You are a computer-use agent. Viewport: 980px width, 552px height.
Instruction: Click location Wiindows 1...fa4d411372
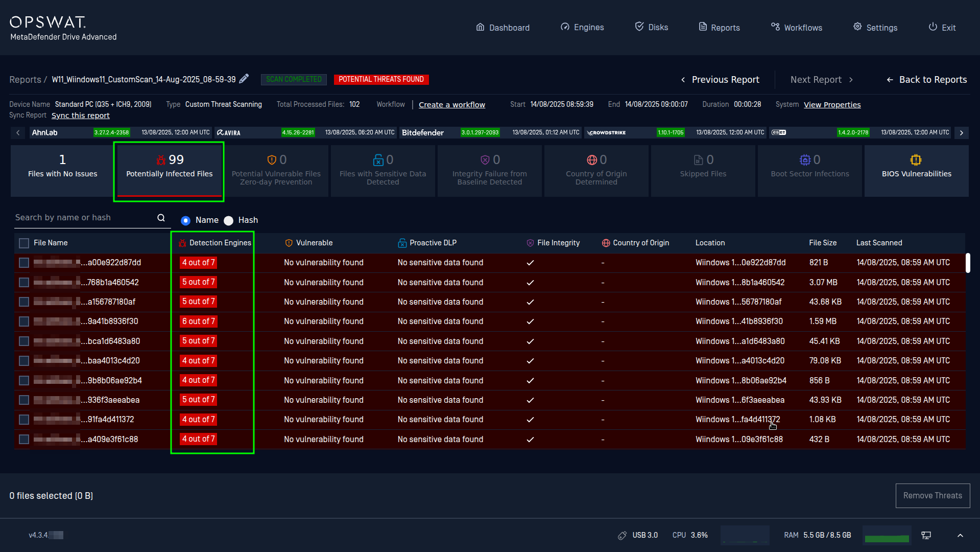pos(737,420)
